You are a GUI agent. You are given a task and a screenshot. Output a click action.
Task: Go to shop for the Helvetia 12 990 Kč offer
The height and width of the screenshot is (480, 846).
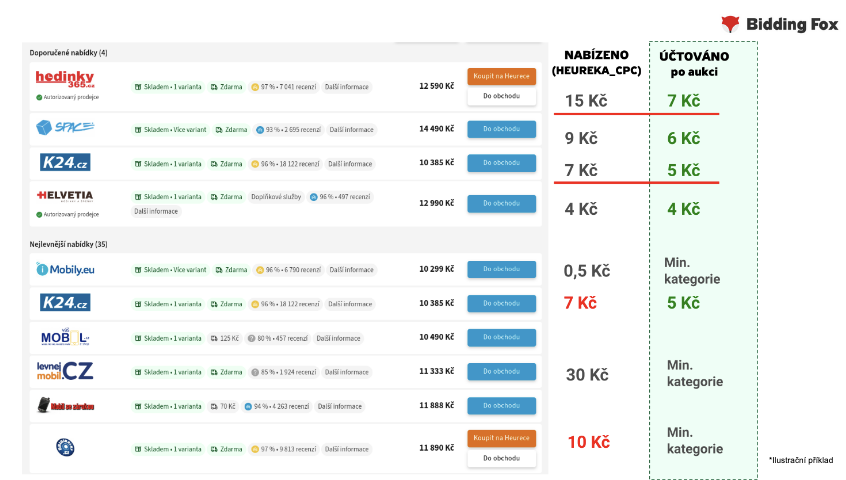[x=501, y=203]
